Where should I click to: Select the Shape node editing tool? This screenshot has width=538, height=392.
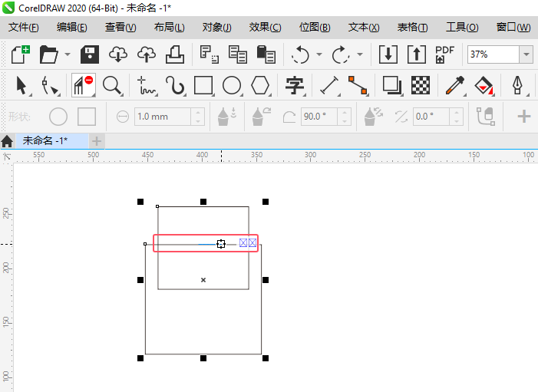tap(50, 85)
